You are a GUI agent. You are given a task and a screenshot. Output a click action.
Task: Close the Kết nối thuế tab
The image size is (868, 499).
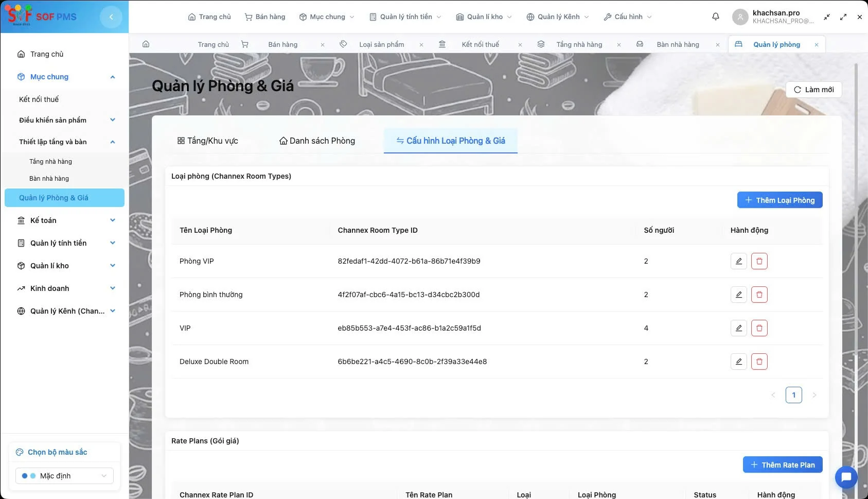pyautogui.click(x=520, y=45)
